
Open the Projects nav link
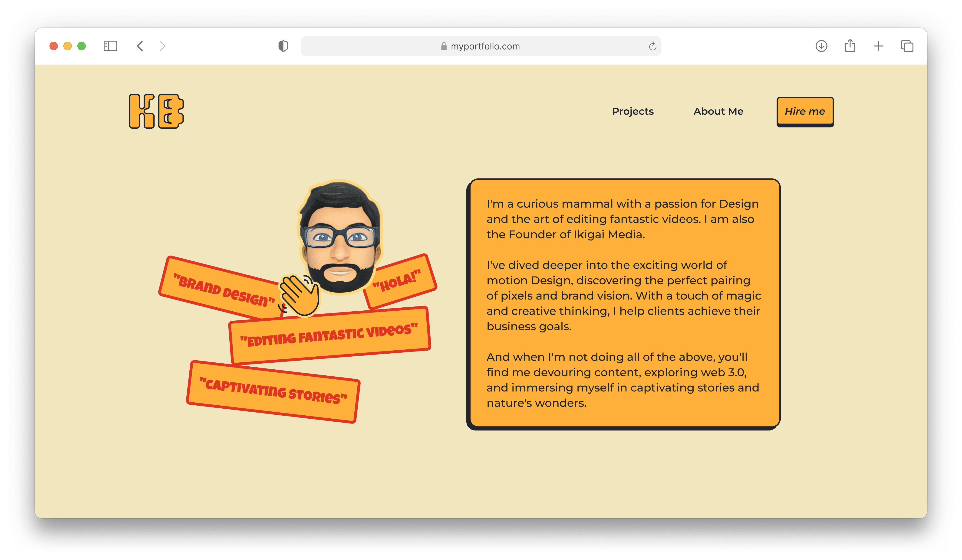pos(633,111)
